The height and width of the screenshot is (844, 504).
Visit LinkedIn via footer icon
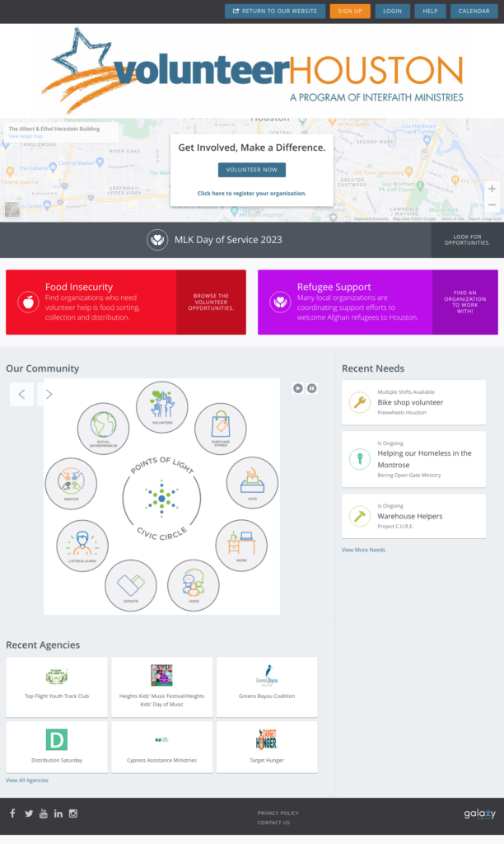point(58,814)
